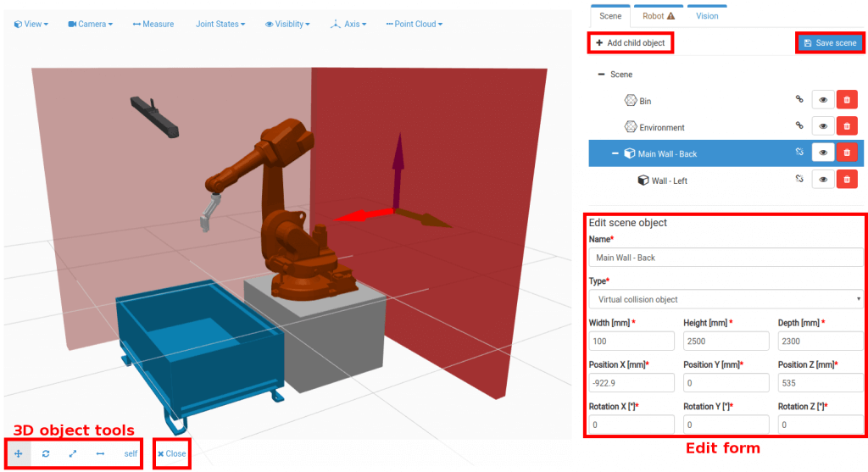Click the Rotation Z input field
868x472 pixels.
point(821,425)
